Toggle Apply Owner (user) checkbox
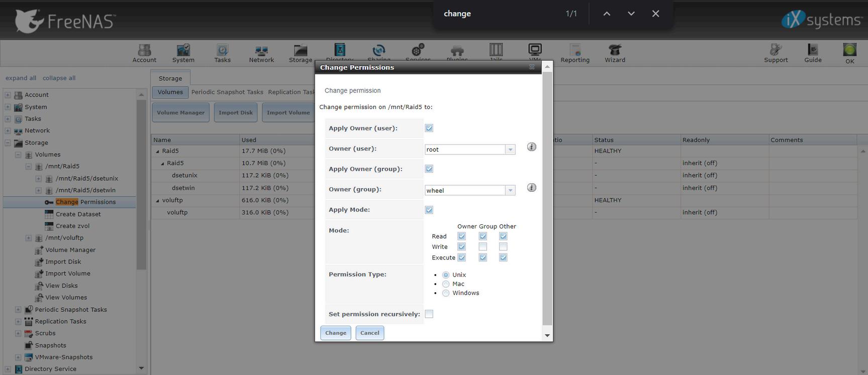Screen dimensions: 868x375 click(429, 128)
